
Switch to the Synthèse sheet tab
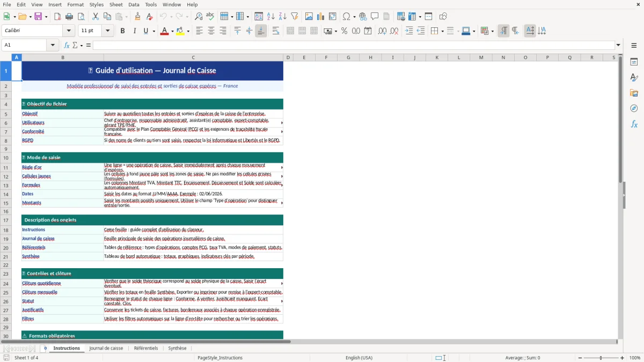pos(177,348)
